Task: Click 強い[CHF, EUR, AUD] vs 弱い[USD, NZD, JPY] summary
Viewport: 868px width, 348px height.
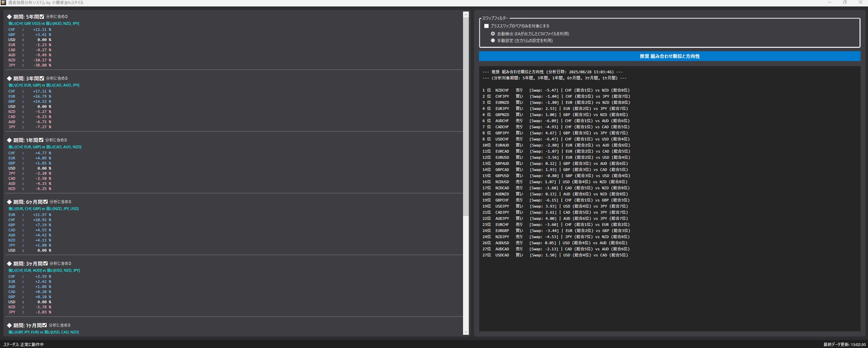Action: (44, 270)
